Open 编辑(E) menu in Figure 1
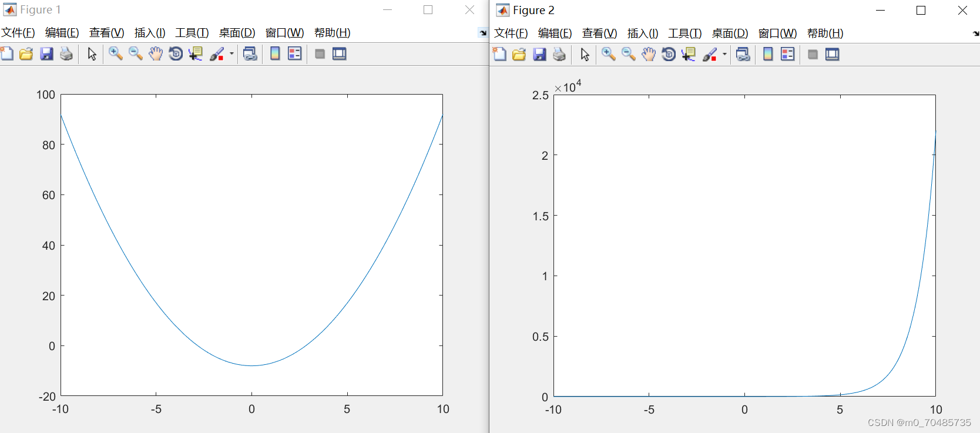The height and width of the screenshot is (433, 980). point(62,33)
